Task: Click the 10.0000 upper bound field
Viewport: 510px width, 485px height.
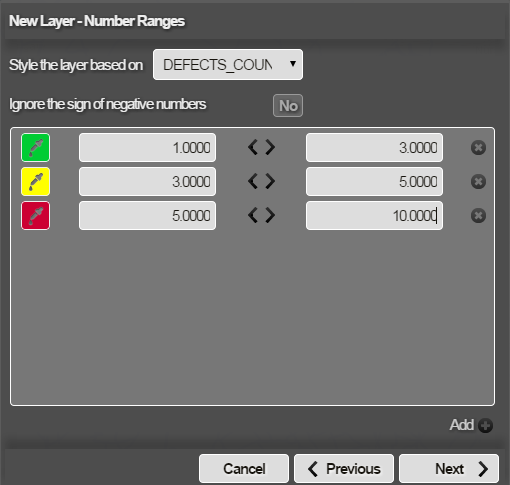Action: (374, 215)
